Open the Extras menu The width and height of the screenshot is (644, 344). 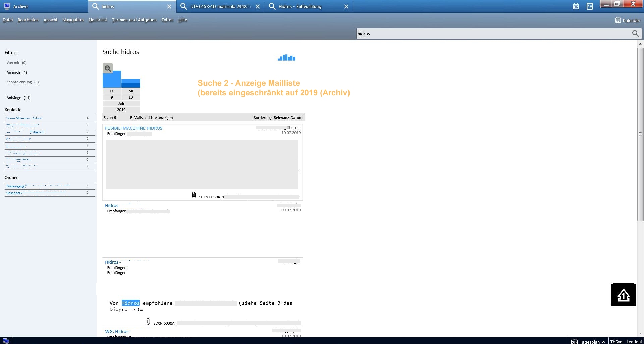[x=167, y=20]
